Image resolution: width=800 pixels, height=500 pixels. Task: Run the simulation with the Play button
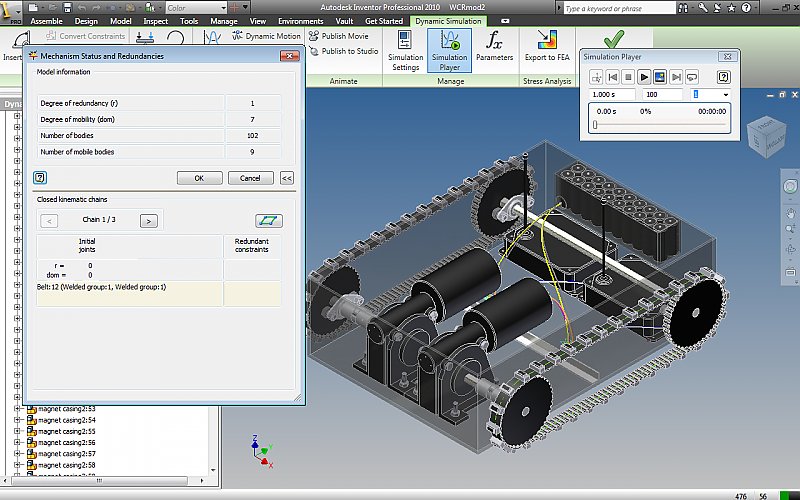coord(644,77)
